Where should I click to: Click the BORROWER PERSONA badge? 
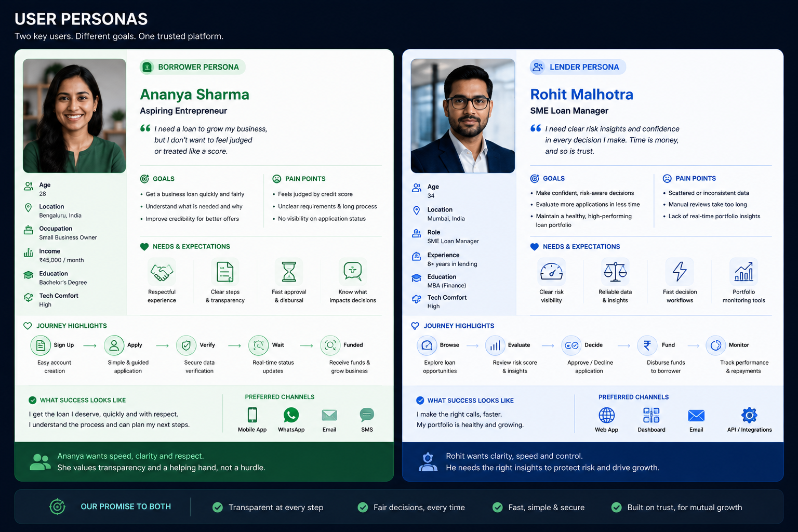tap(192, 67)
